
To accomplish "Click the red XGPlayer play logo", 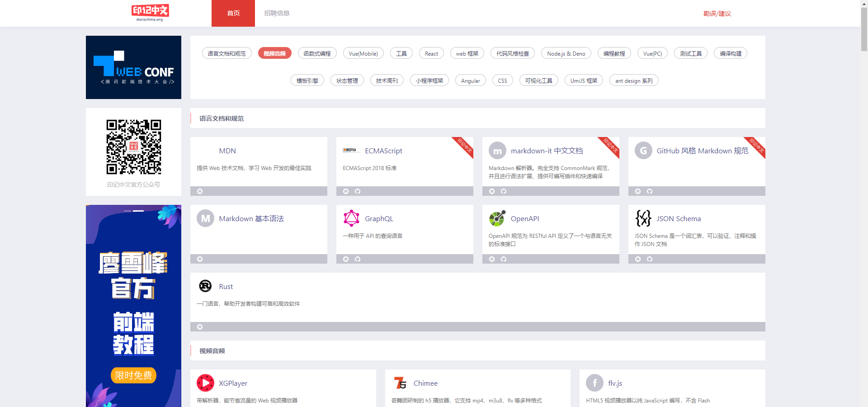I will 205,383.
